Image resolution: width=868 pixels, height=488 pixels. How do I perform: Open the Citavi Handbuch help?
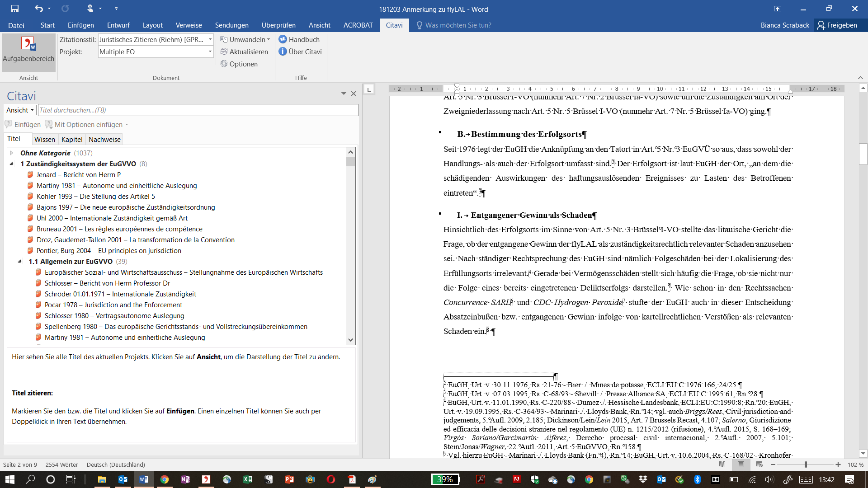click(x=283, y=40)
